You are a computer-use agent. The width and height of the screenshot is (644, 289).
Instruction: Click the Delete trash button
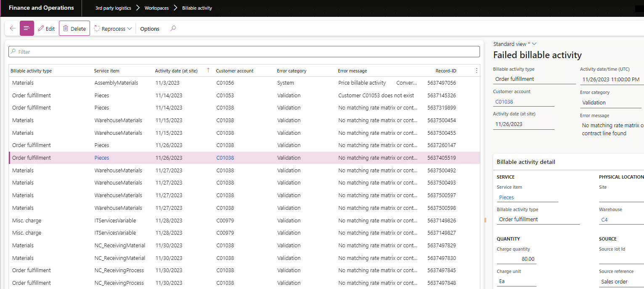(74, 29)
